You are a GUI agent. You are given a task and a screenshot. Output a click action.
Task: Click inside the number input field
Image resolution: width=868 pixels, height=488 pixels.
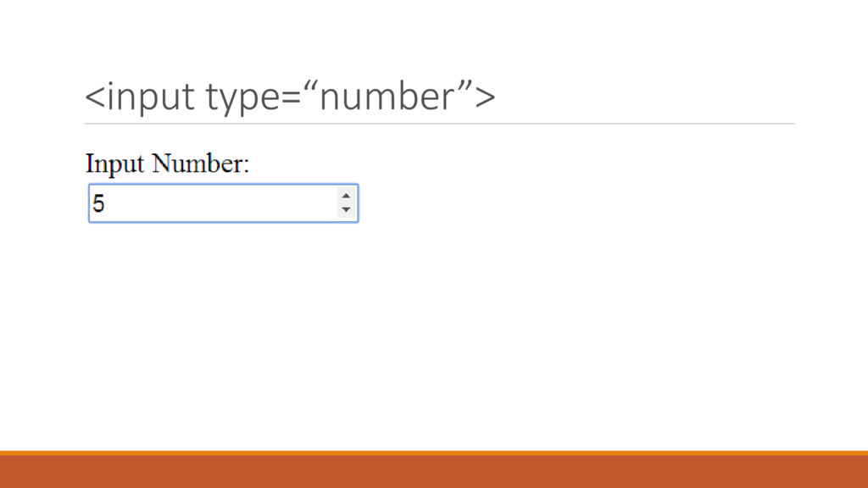(x=212, y=203)
